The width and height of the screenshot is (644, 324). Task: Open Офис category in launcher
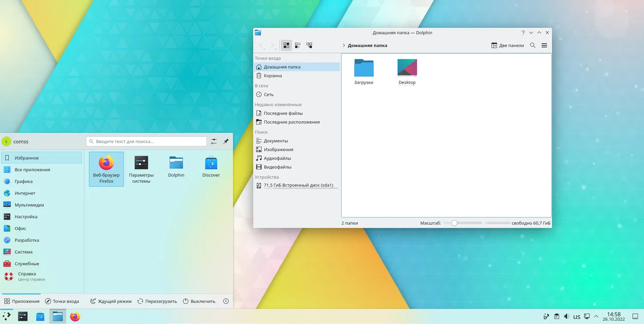(x=42, y=229)
